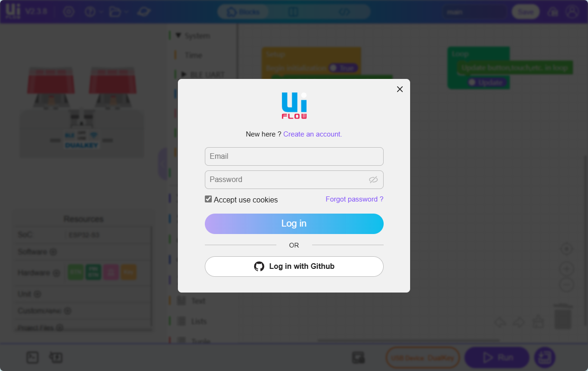Viewport: 588px width, 371px height.
Task: Switch to the code view tab
Action: 344,12
